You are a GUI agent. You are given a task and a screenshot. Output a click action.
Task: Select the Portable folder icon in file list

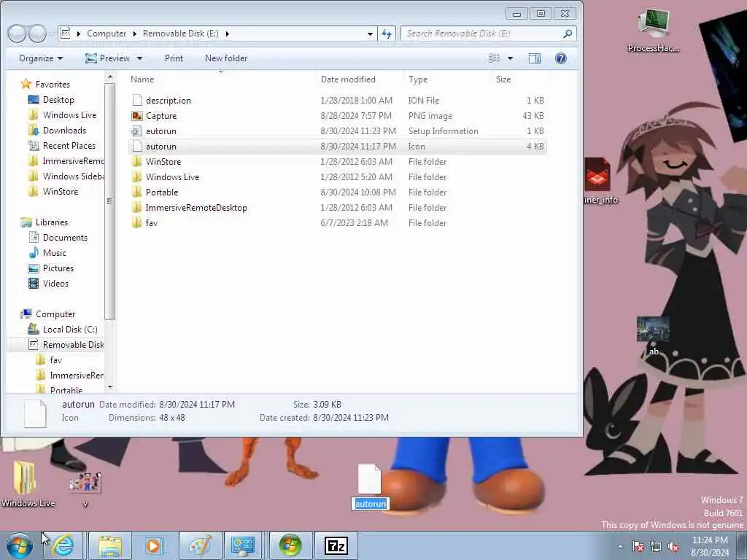click(x=137, y=192)
